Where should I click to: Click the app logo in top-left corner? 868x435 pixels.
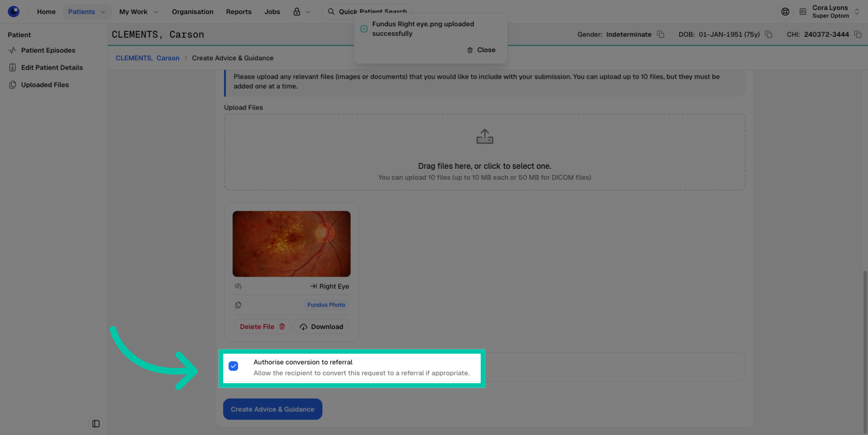pyautogui.click(x=14, y=11)
